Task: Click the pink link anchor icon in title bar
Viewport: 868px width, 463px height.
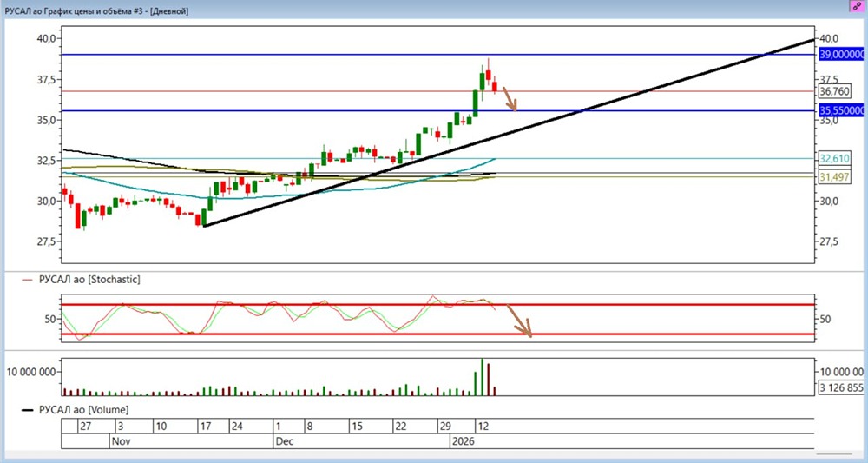Action: coord(857,5)
